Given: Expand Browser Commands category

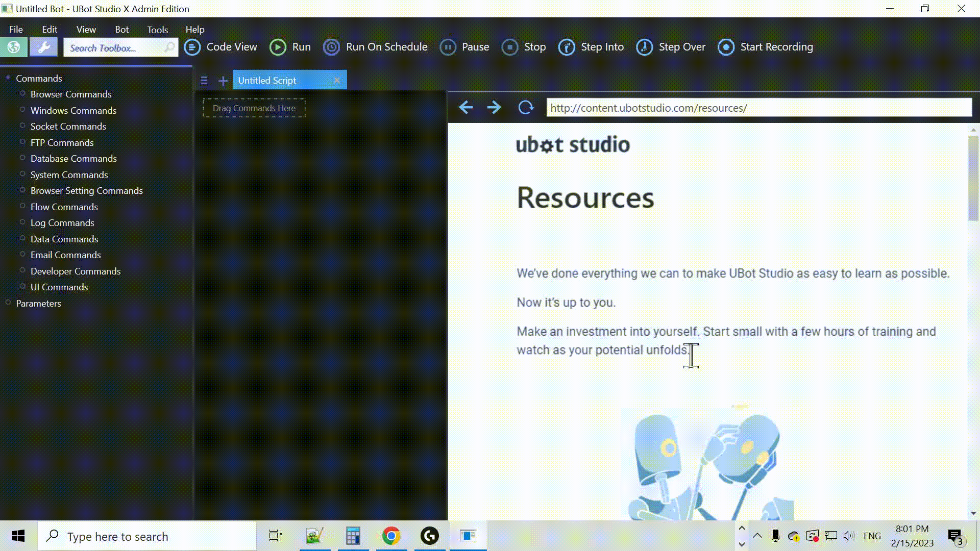Looking at the screenshot, I should pos(22,93).
